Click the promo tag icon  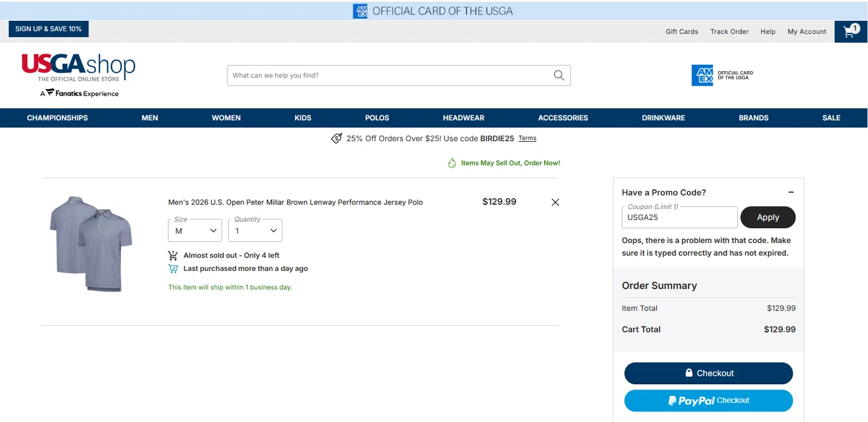pyautogui.click(x=336, y=138)
